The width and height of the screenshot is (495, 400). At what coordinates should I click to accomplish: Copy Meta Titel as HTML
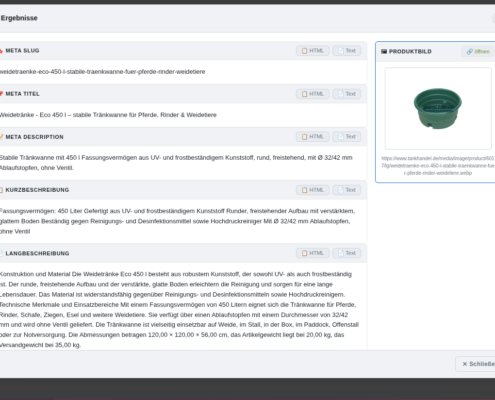(313, 94)
